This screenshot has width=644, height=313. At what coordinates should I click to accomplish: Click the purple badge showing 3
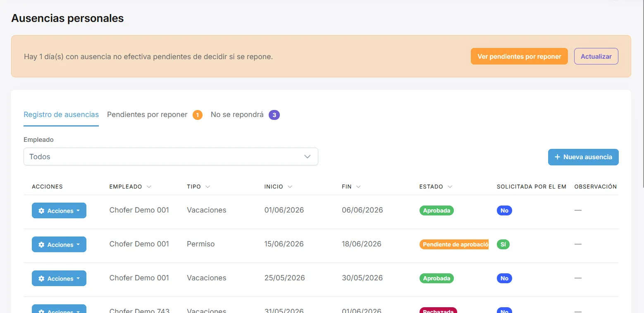pyautogui.click(x=274, y=115)
